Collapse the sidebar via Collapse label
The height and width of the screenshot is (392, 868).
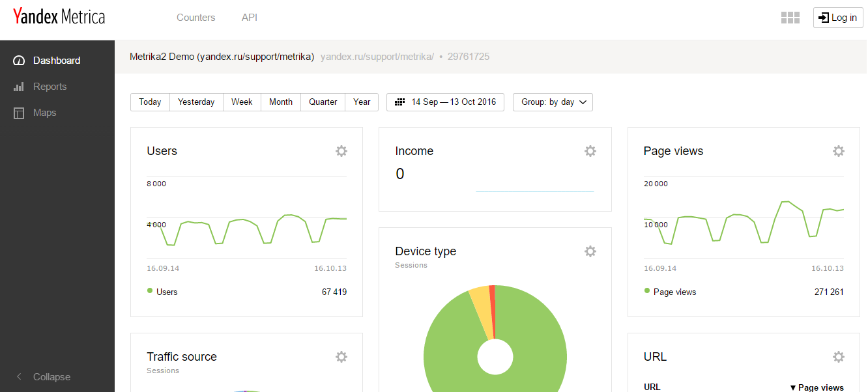coord(51,377)
